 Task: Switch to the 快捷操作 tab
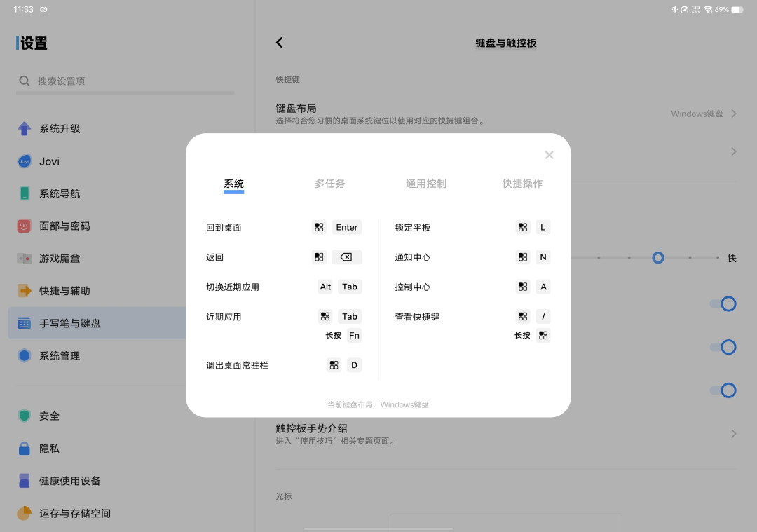click(x=522, y=184)
